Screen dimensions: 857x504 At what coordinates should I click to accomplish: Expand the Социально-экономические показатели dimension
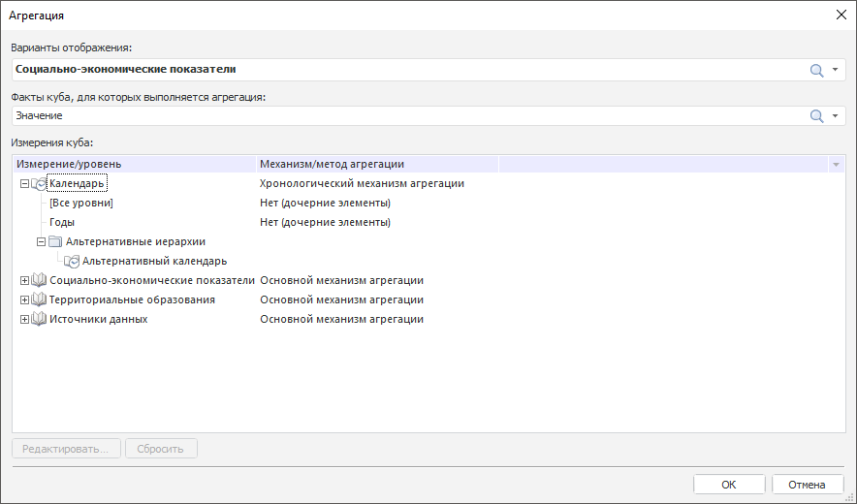click(x=25, y=280)
